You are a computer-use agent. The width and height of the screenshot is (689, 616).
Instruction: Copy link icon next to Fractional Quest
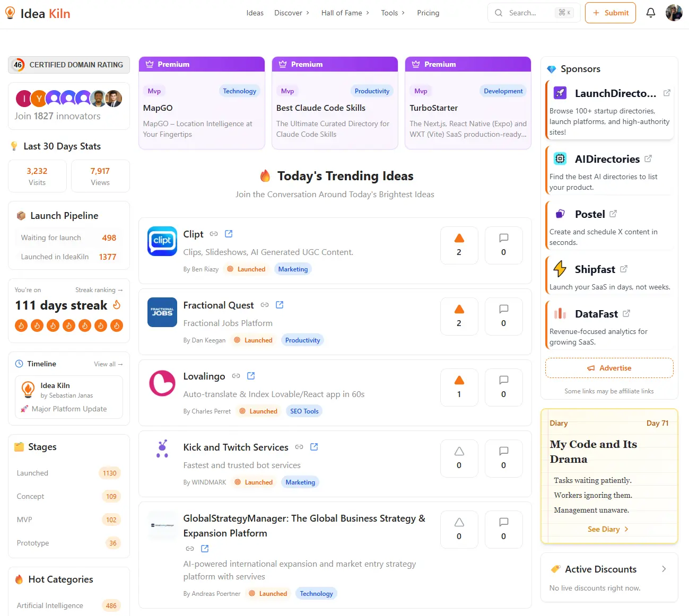[x=265, y=305]
